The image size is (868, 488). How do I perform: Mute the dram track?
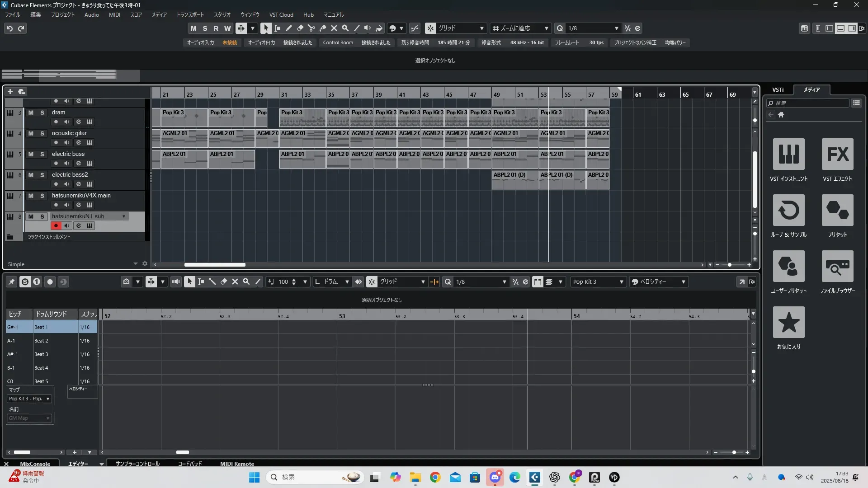click(31, 113)
